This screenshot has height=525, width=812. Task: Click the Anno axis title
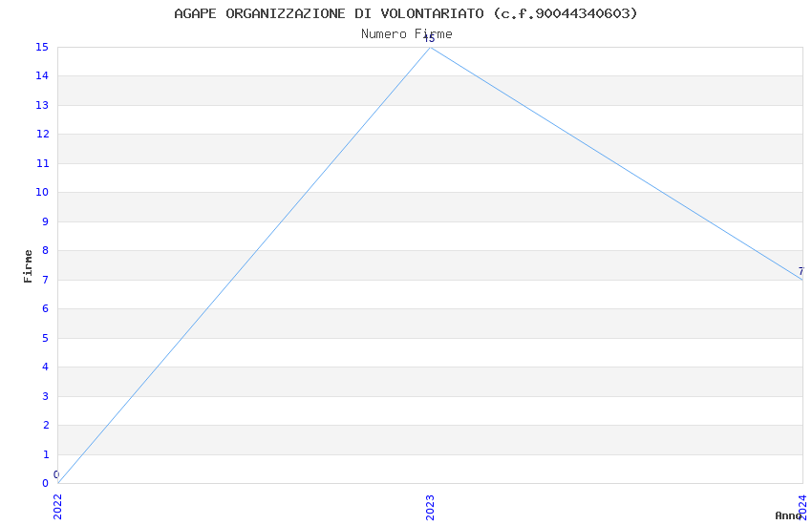(788, 515)
